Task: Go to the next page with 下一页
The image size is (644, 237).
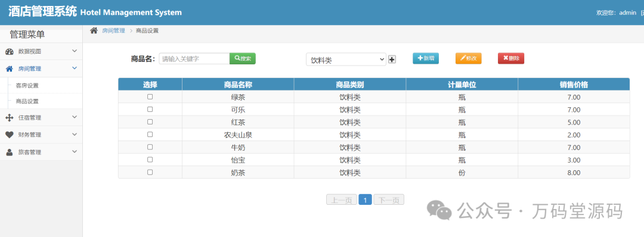Action: coord(389,200)
